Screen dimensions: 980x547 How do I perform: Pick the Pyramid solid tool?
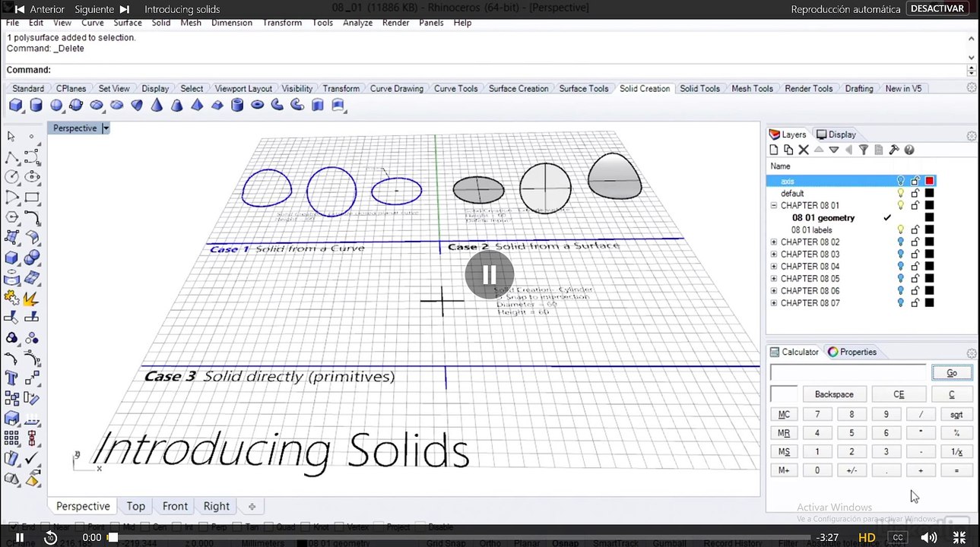click(x=197, y=105)
